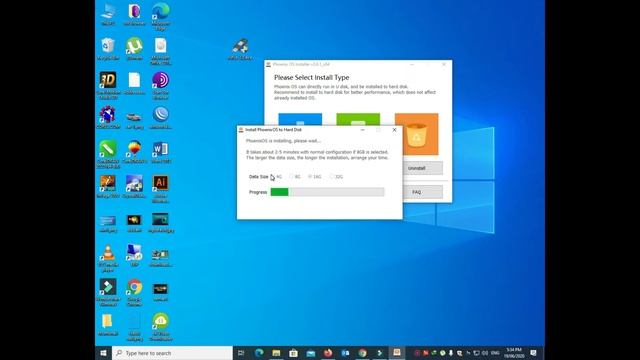Image resolution: width=640 pixels, height=360 pixels.
Task: Click the blue install-type tile in the installer
Action: [x=300, y=119]
